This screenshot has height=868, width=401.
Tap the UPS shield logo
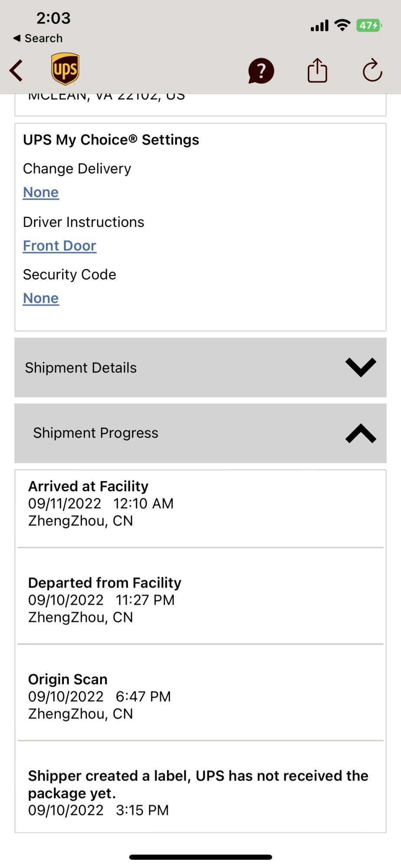coord(65,69)
